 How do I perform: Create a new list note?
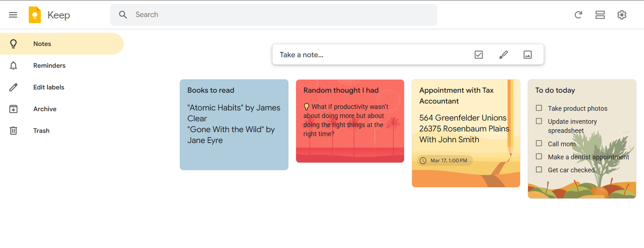click(479, 55)
